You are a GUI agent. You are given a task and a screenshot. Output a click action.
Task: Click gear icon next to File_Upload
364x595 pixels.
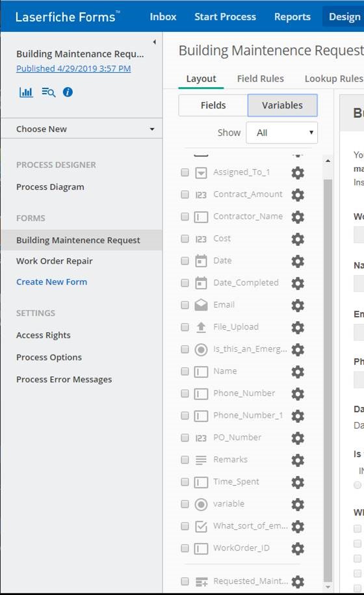298,327
